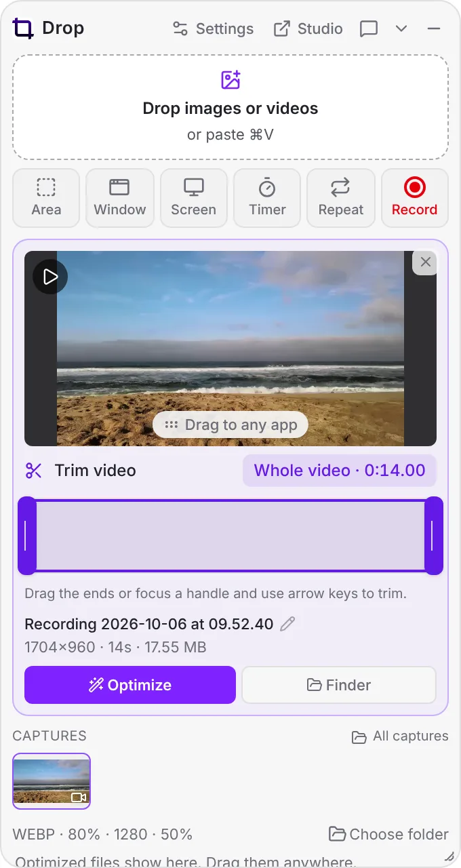461x868 pixels.
Task: Click the Drop crop logo icon
Action: click(23, 28)
